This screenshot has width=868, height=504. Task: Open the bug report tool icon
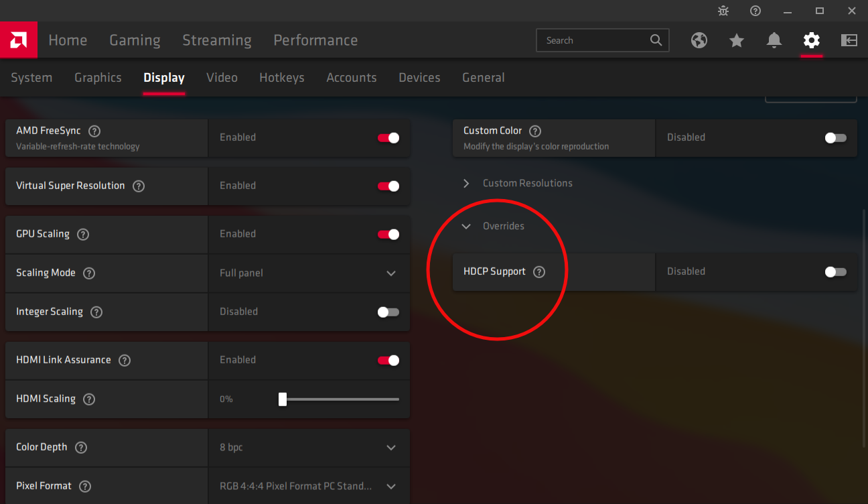(723, 11)
